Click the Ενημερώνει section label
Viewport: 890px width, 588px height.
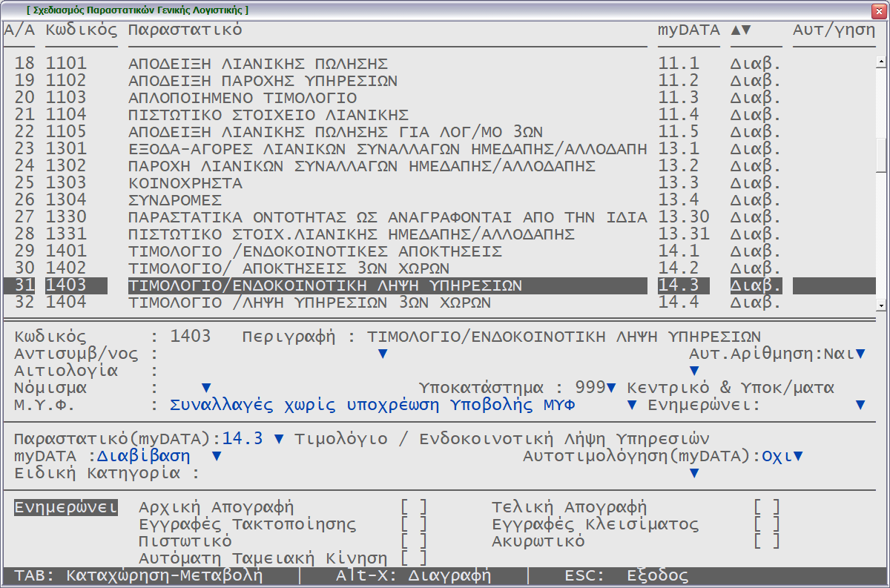[x=65, y=508]
